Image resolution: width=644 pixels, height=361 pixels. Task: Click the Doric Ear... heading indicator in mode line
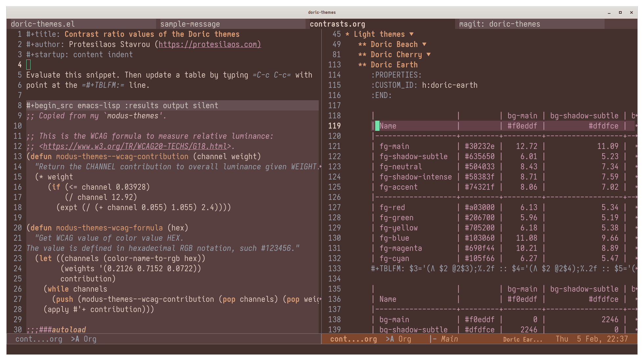click(522, 339)
